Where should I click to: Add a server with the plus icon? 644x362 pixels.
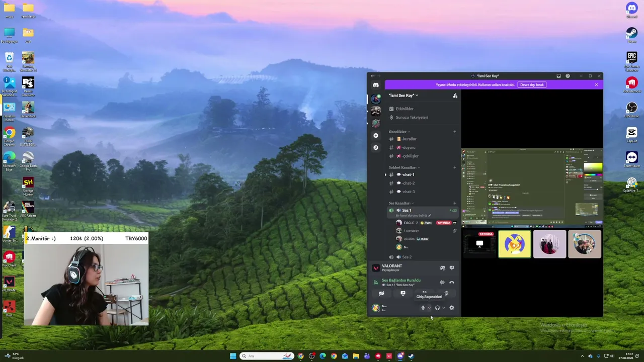[376, 135]
